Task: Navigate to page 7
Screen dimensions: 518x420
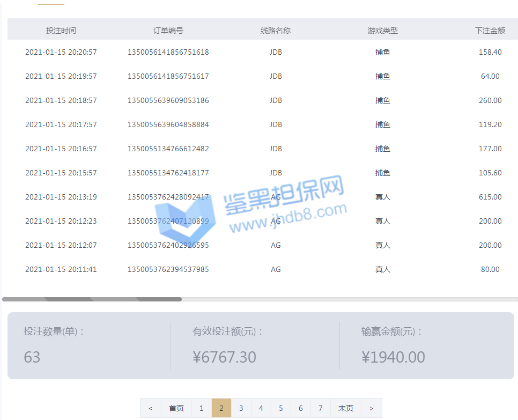Action: click(321, 408)
